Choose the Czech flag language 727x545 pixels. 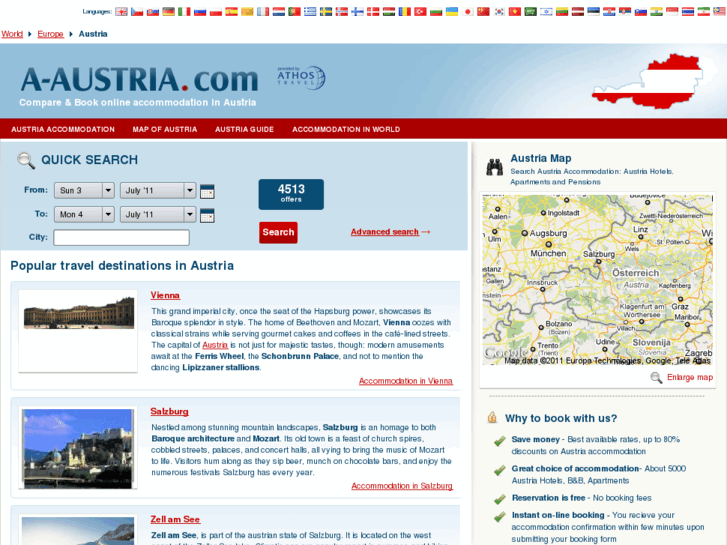click(137, 12)
